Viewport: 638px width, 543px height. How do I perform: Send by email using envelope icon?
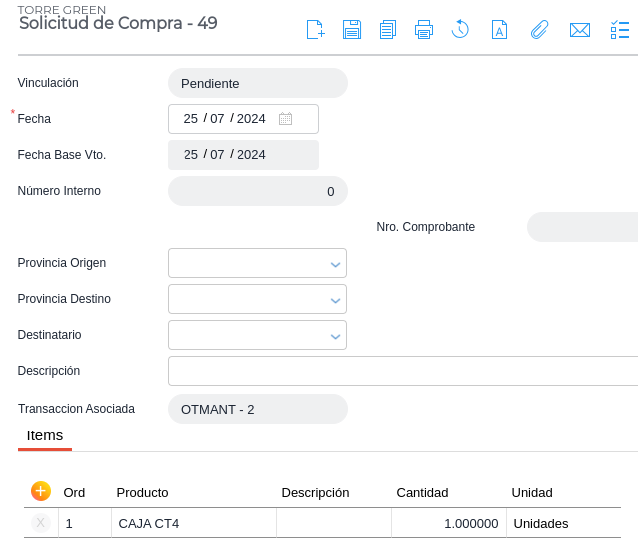[579, 29]
